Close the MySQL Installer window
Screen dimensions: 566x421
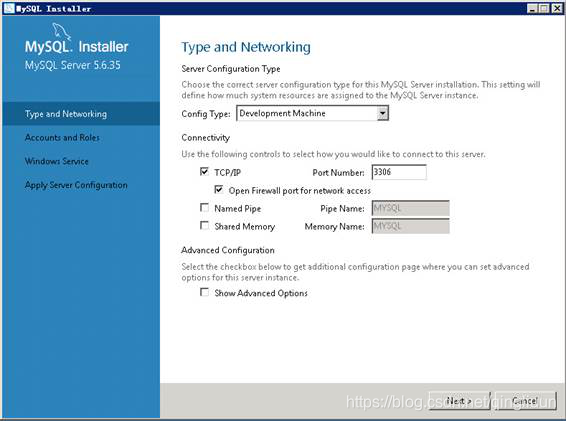557,8
